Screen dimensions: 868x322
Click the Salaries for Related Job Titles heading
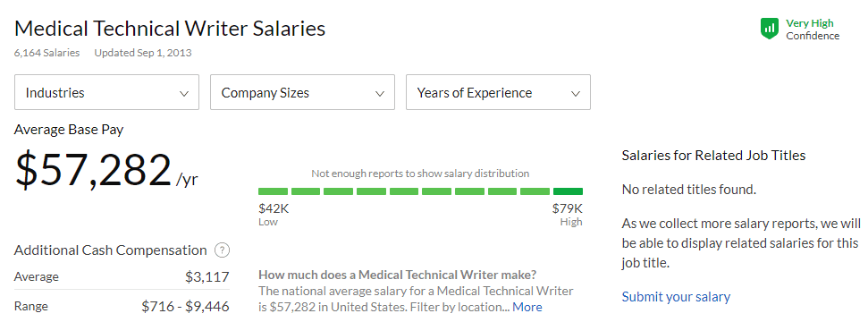click(x=713, y=155)
